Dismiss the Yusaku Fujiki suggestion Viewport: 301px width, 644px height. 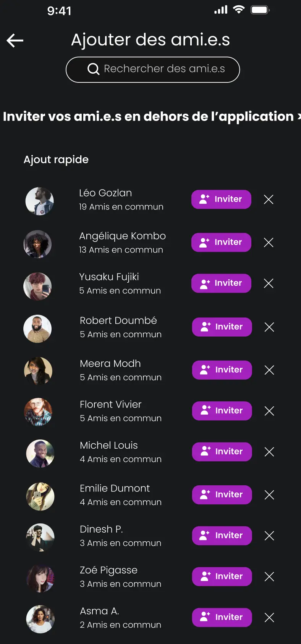coord(269,283)
